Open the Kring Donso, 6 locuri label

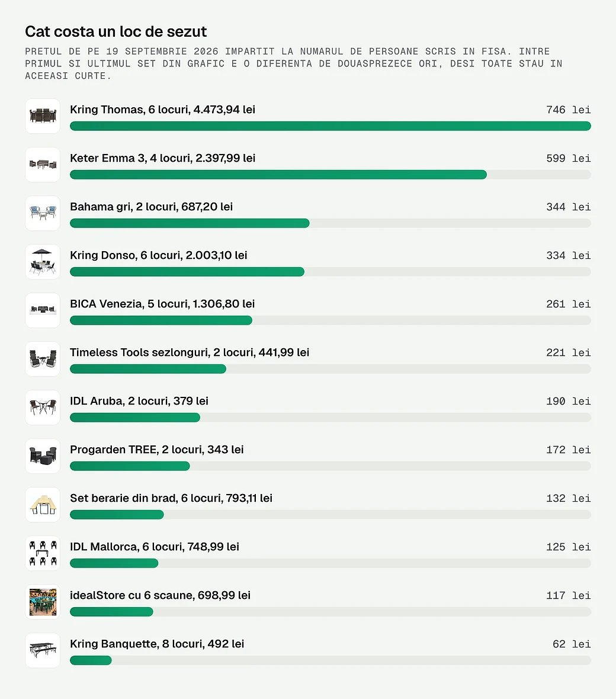158,255
